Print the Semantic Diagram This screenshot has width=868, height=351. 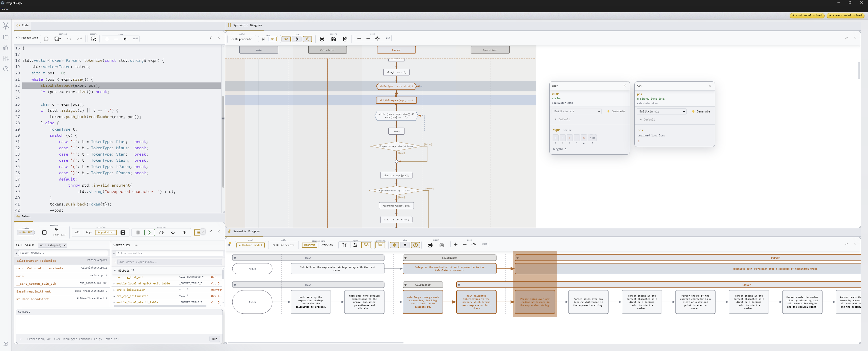coord(430,245)
